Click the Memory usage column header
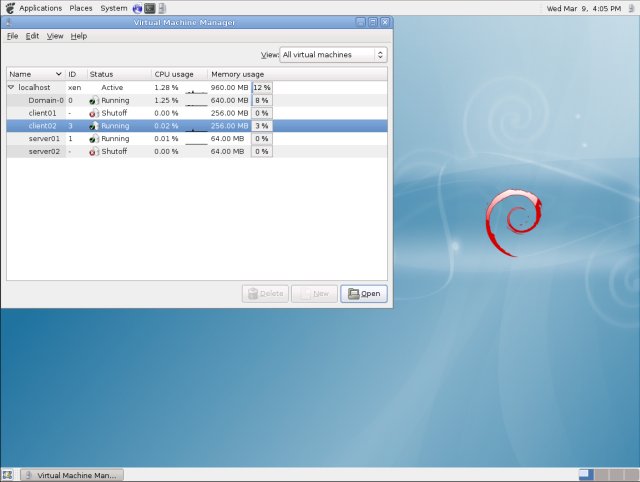Screen dimensions: 640x482 [x=298, y=74]
